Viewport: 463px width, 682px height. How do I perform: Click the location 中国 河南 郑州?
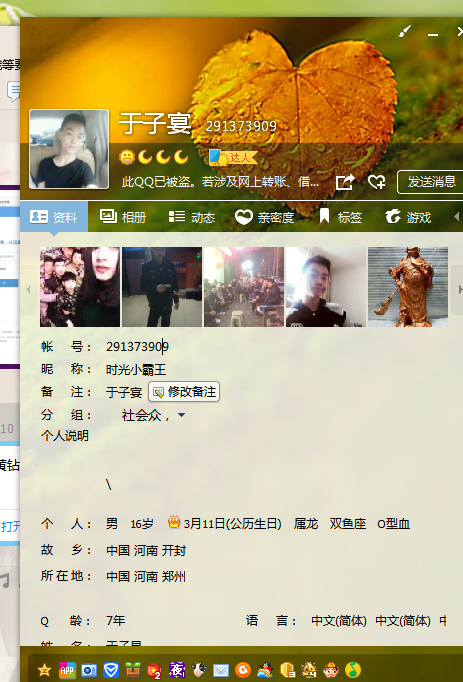(146, 577)
